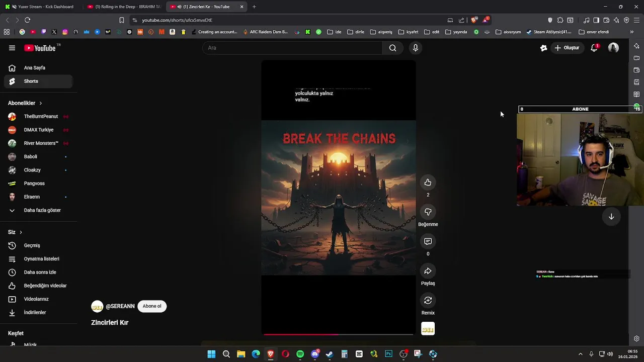The width and height of the screenshot is (644, 362).
Task: Open the Google bookmark icon
Action: tap(22, 32)
